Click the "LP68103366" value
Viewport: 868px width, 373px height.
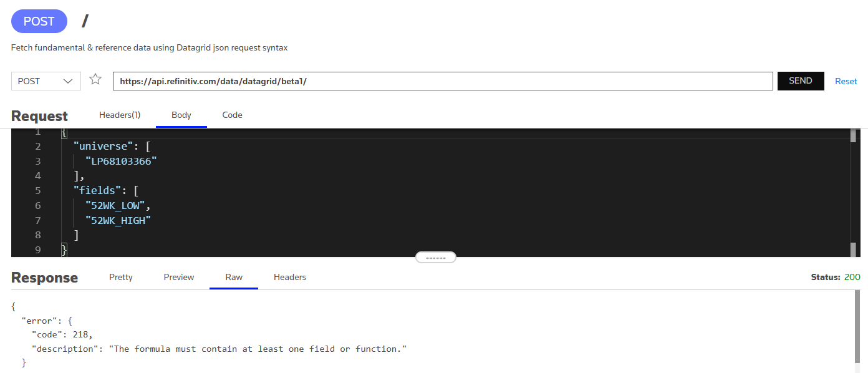pos(121,161)
